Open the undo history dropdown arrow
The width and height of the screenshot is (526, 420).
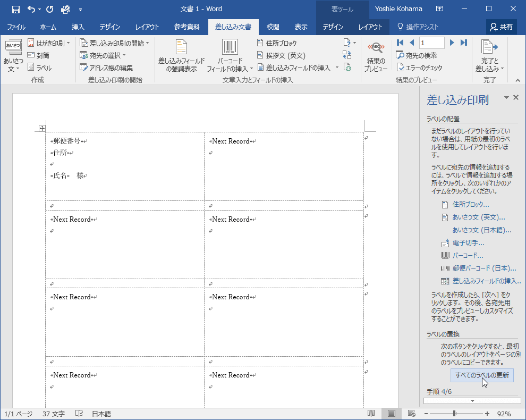pos(40,10)
